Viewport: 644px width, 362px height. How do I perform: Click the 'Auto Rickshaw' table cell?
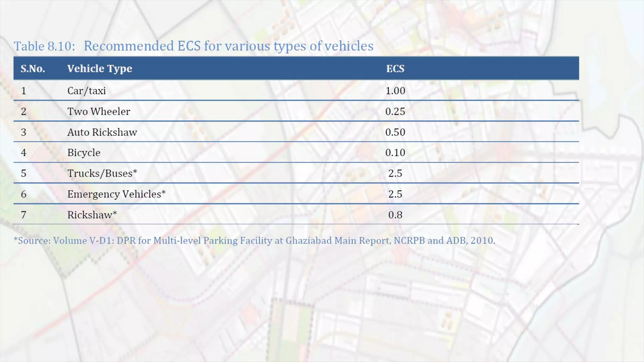point(102,132)
